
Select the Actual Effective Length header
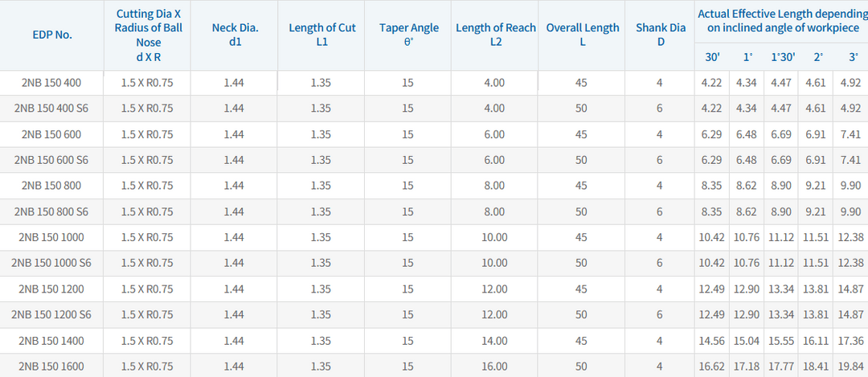781,21
